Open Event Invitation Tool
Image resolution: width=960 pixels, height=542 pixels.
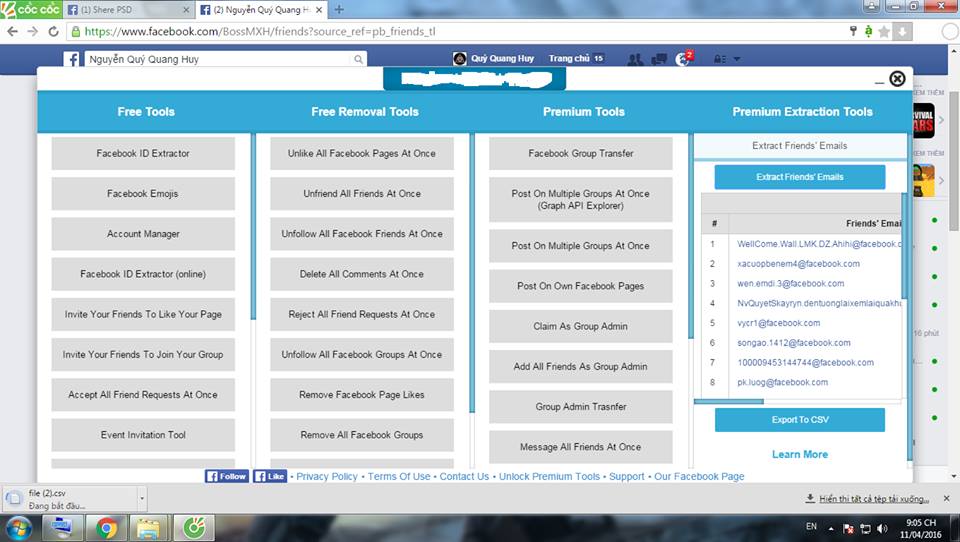tap(143, 435)
